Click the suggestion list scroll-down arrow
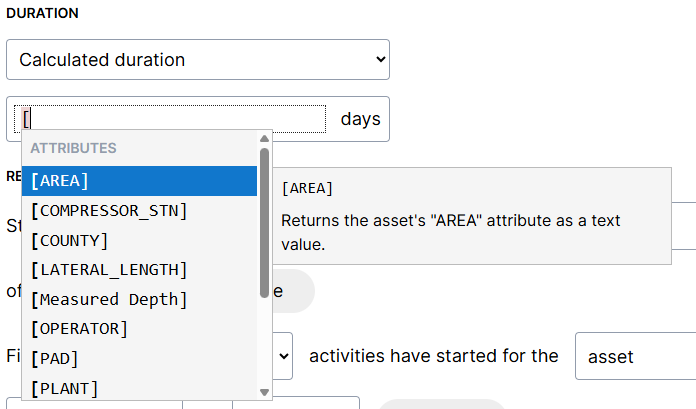The width and height of the screenshot is (696, 409). pos(265,392)
